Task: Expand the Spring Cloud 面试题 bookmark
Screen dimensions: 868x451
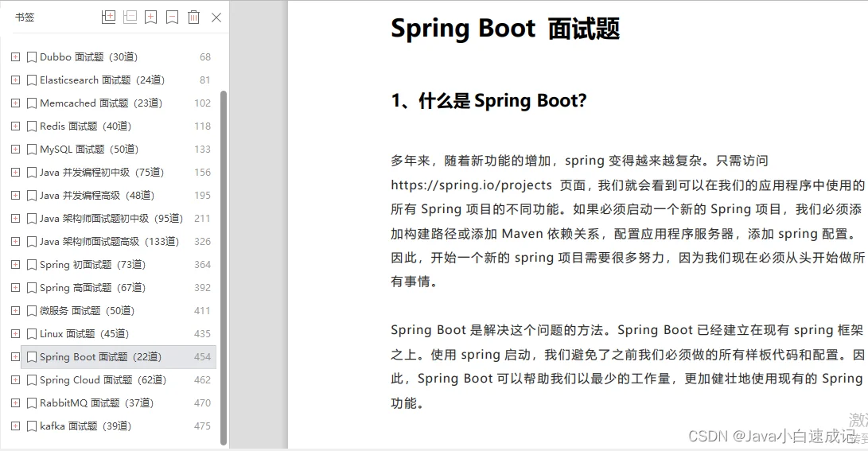Action: click(x=15, y=380)
